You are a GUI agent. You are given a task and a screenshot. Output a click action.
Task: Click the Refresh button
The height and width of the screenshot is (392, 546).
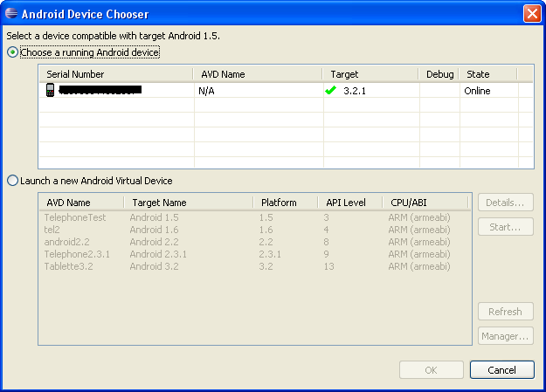[506, 311]
